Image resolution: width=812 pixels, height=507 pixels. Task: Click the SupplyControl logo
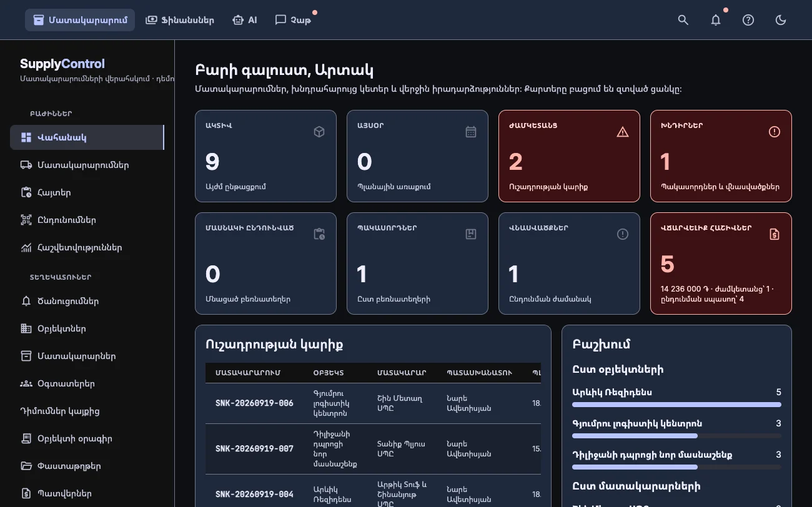[x=62, y=64]
